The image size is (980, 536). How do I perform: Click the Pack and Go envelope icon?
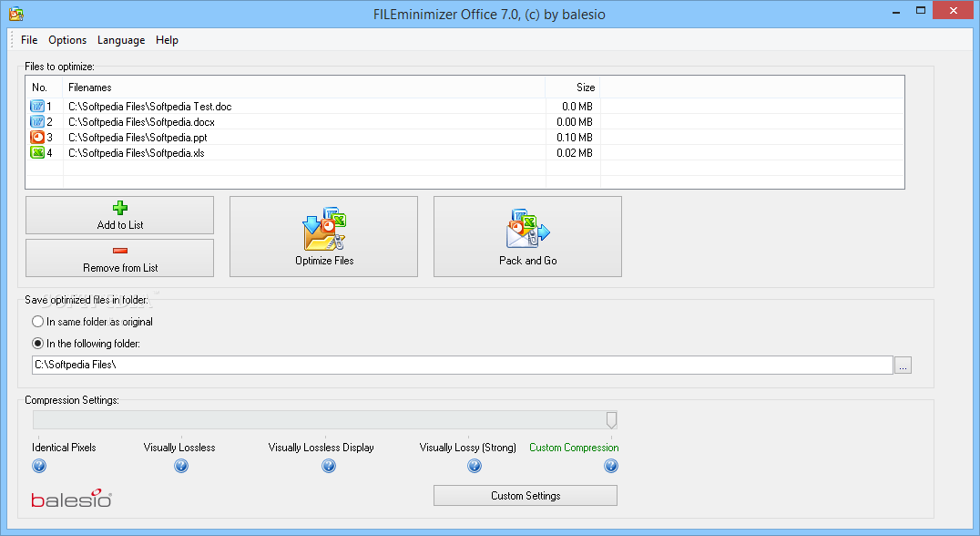click(x=527, y=229)
